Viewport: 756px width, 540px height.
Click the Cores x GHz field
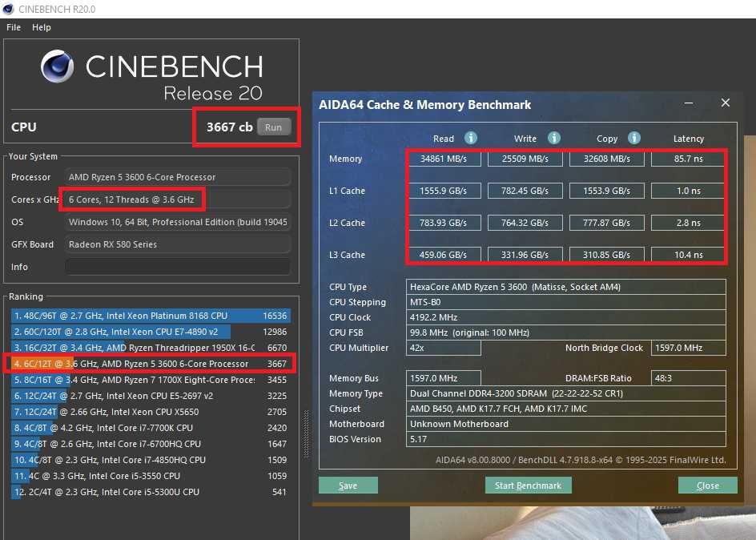178,199
